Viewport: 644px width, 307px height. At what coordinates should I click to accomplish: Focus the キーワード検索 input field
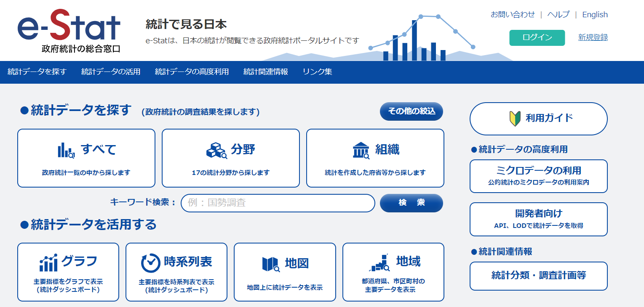[278, 203]
